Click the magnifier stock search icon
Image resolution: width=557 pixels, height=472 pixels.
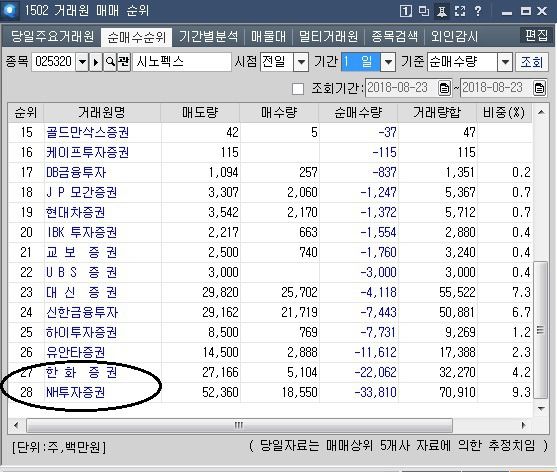(x=110, y=62)
